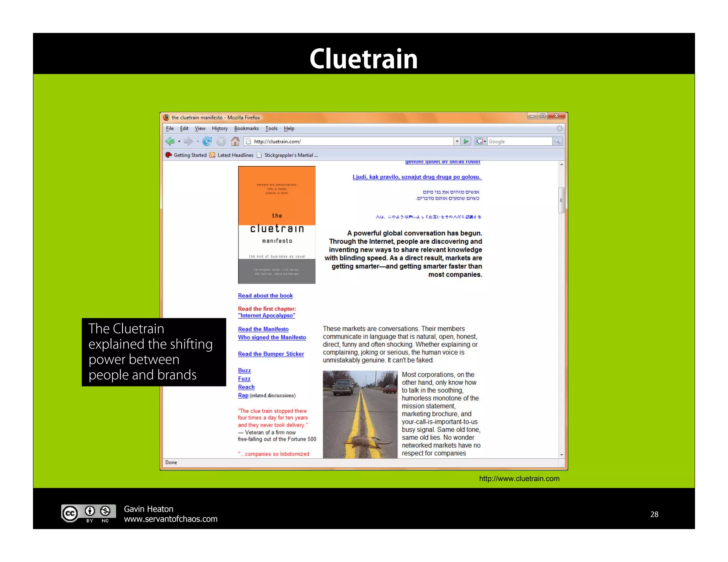
Task: Click the Firefox Back arrow button
Action: tap(170, 141)
